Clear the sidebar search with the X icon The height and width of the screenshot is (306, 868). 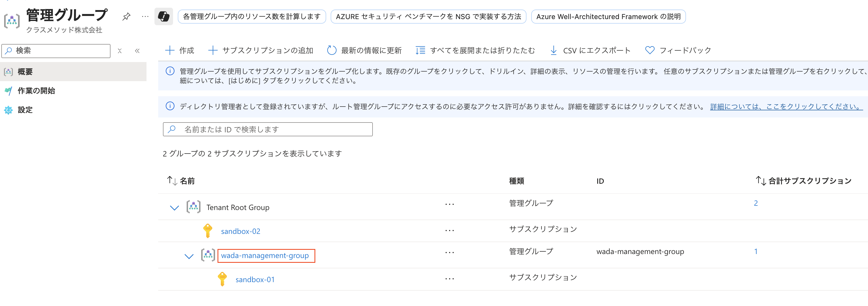coord(119,51)
